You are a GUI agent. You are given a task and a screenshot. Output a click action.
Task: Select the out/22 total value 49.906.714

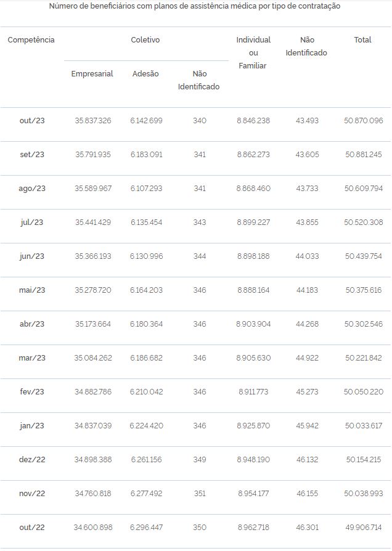point(363,528)
